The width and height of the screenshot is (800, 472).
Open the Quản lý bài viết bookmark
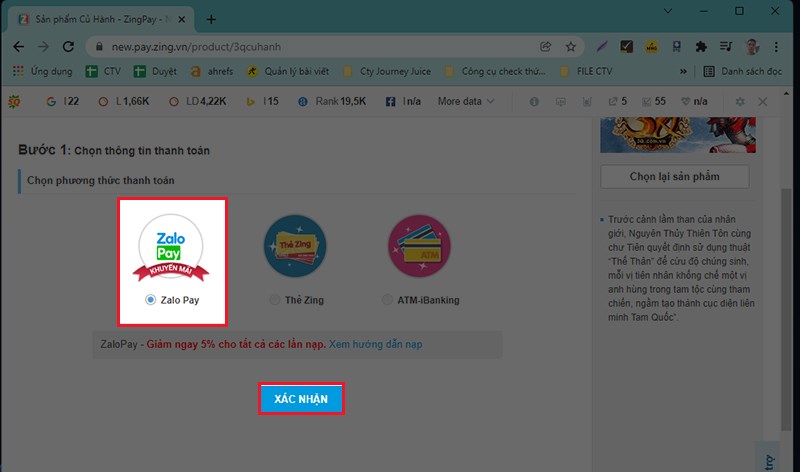pos(288,71)
